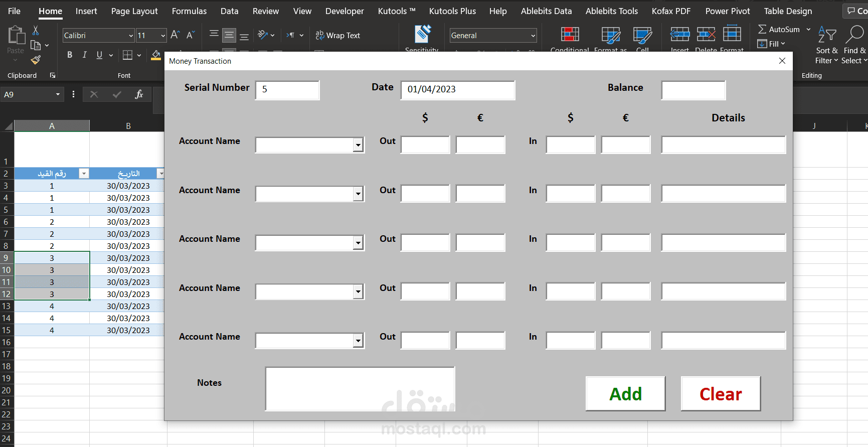Open the Fill dropdown in Editing group
868x447 pixels.
pyautogui.click(x=772, y=44)
